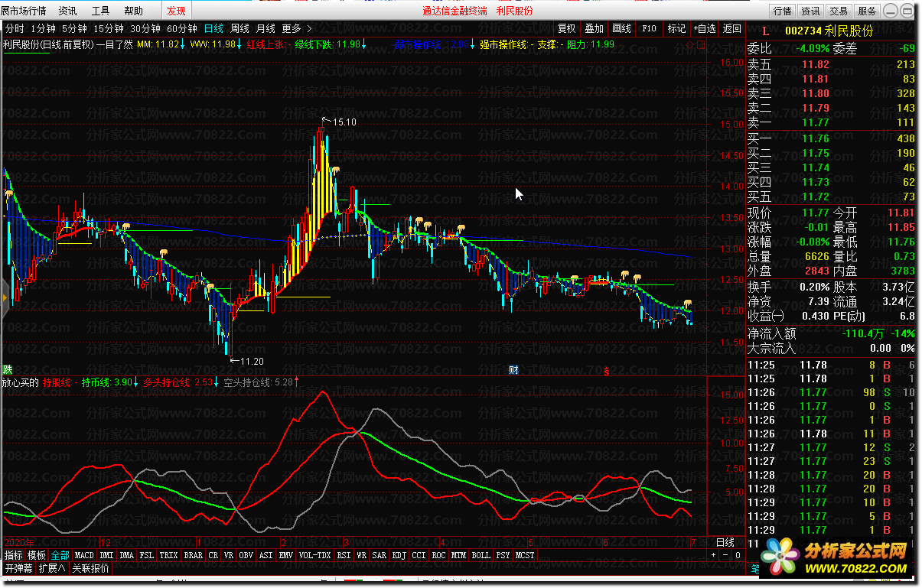Select the CCI indicator
922x588 pixels.
point(419,555)
